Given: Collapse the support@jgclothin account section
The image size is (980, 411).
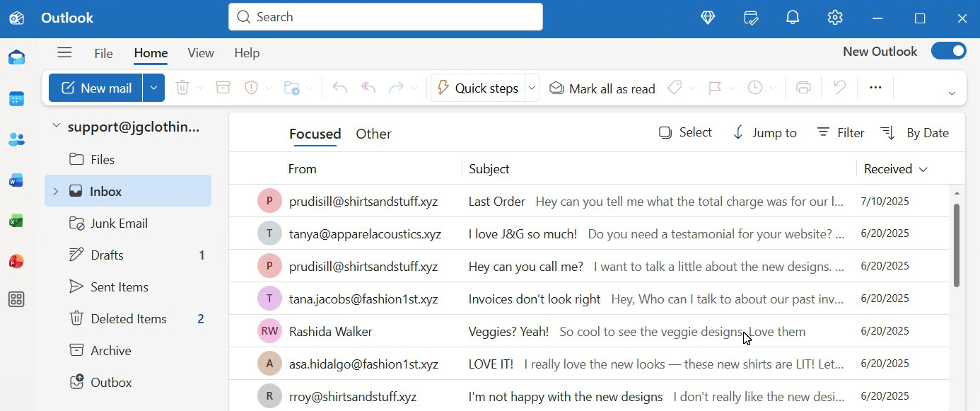Looking at the screenshot, I should pos(56,126).
